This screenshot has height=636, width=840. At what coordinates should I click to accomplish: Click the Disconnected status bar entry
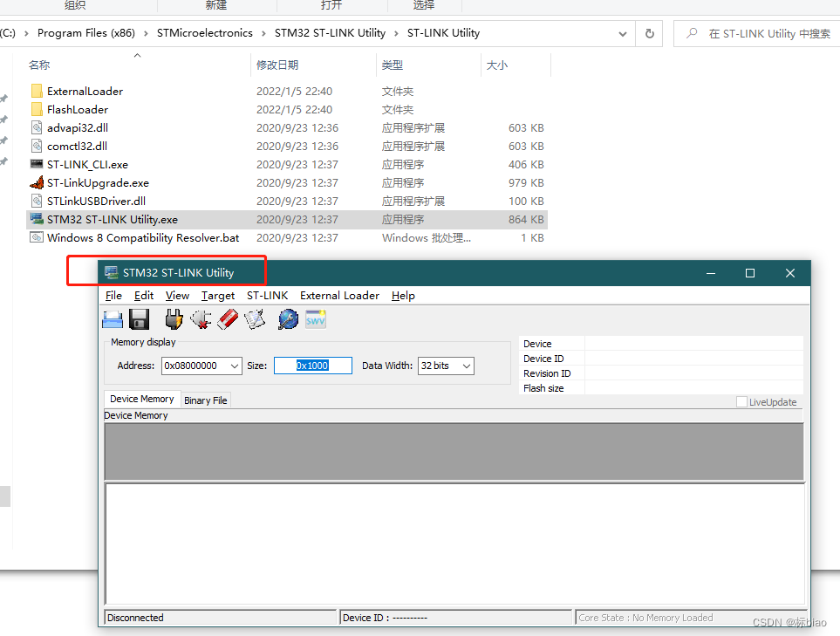click(220, 618)
